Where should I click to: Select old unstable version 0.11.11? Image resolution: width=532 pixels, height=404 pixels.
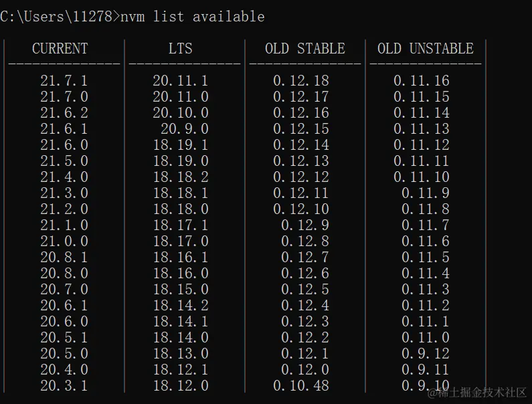tap(422, 161)
